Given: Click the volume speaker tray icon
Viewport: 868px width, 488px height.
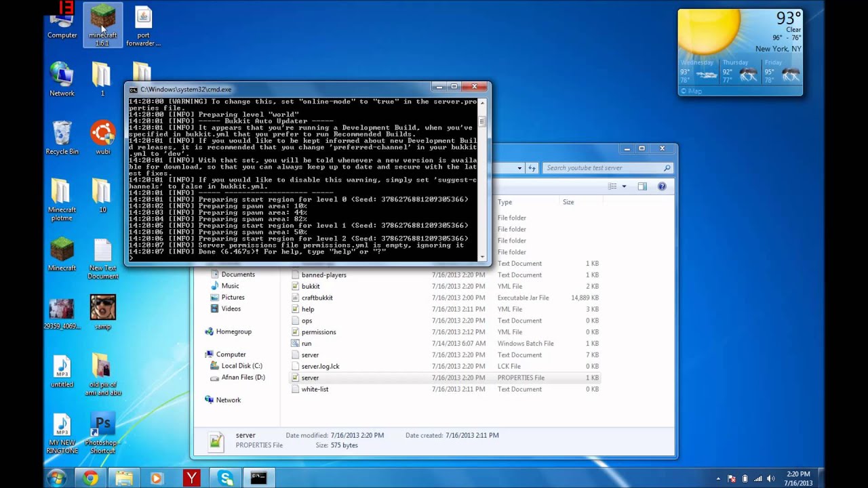Looking at the screenshot, I should [x=771, y=479].
